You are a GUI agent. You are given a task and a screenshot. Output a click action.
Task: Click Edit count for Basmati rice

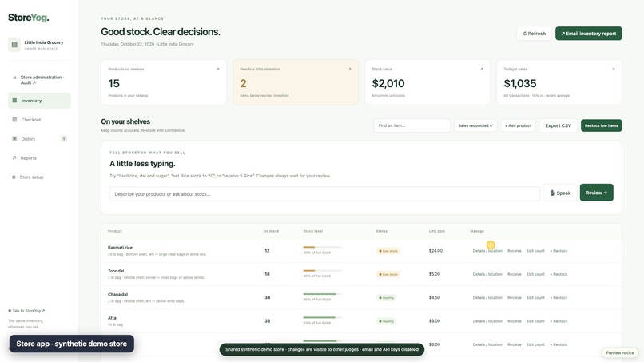[535, 251]
